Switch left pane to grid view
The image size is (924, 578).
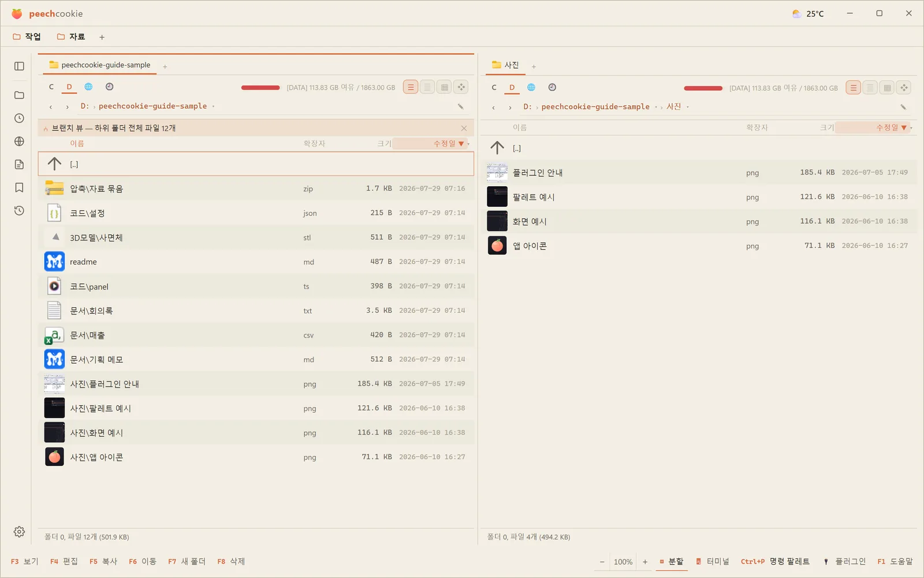(444, 87)
